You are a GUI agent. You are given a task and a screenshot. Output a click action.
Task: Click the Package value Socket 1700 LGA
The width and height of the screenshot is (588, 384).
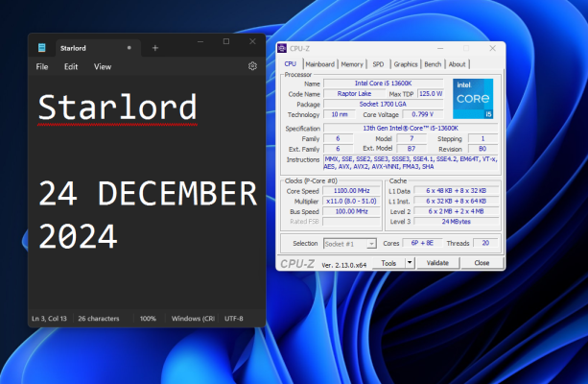point(384,104)
